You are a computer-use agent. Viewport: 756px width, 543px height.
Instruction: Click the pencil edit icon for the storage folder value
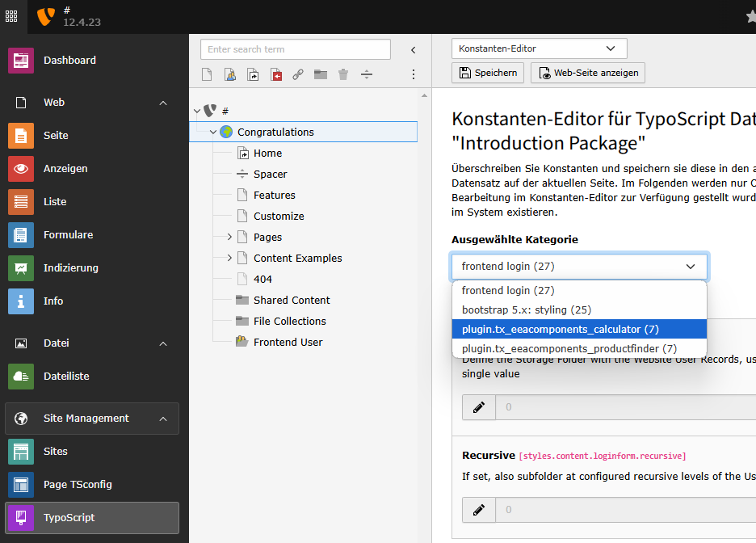(479, 407)
